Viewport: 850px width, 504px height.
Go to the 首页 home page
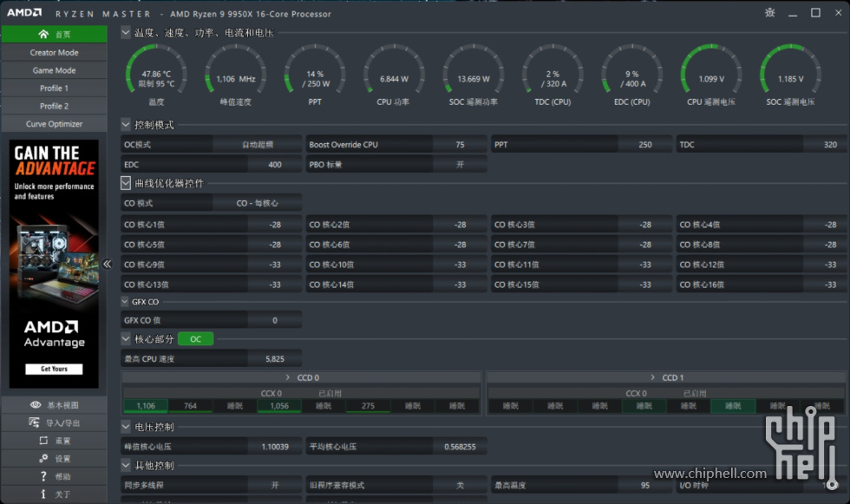coord(54,34)
